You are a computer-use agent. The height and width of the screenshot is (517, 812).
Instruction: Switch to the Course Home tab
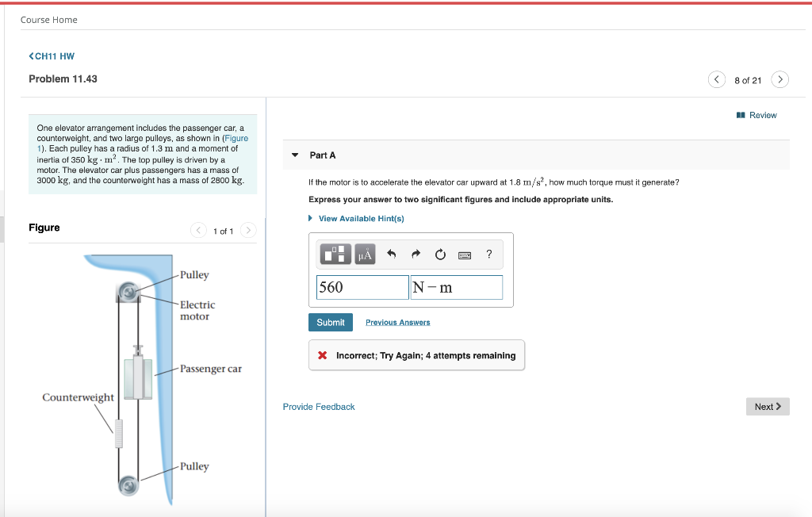tap(50, 19)
